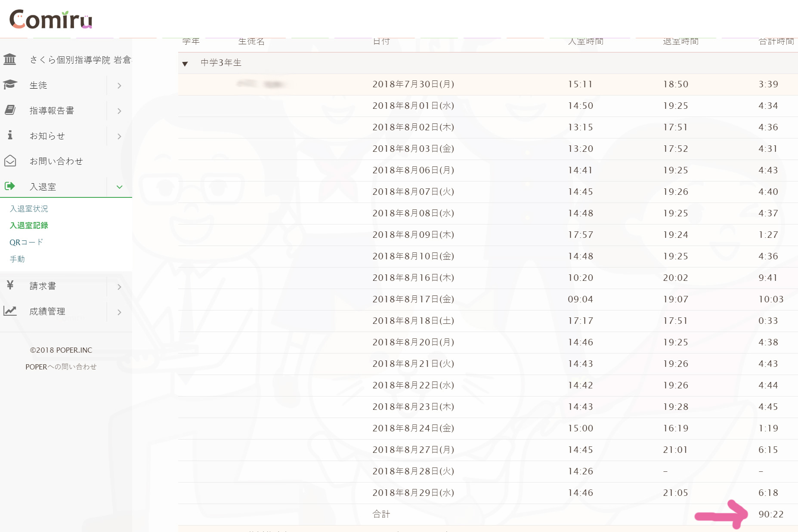Screen dimensions: 798x532
Task: Click the school building icon in sidebar
Action: click(10, 59)
